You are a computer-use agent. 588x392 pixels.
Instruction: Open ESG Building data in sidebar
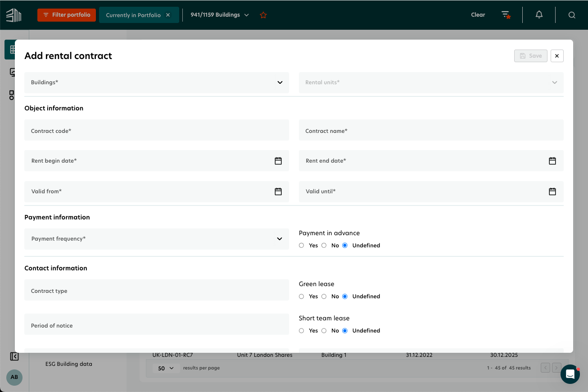pyautogui.click(x=69, y=364)
